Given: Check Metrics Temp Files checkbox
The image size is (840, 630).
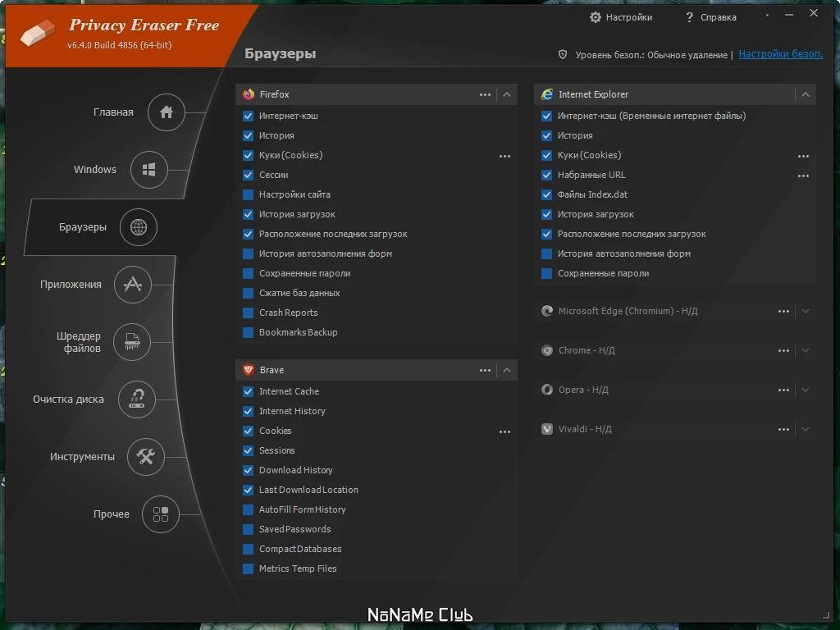Looking at the screenshot, I should tap(248, 568).
